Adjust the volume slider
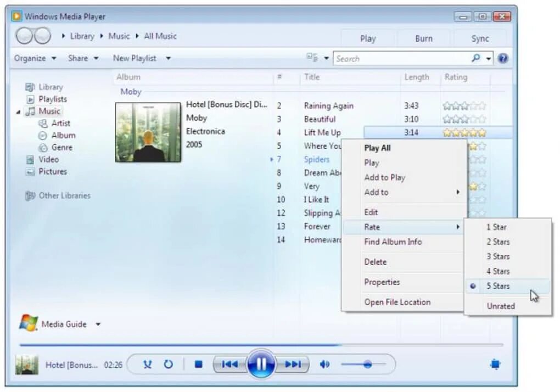The image size is (560, 392). pyautogui.click(x=363, y=364)
